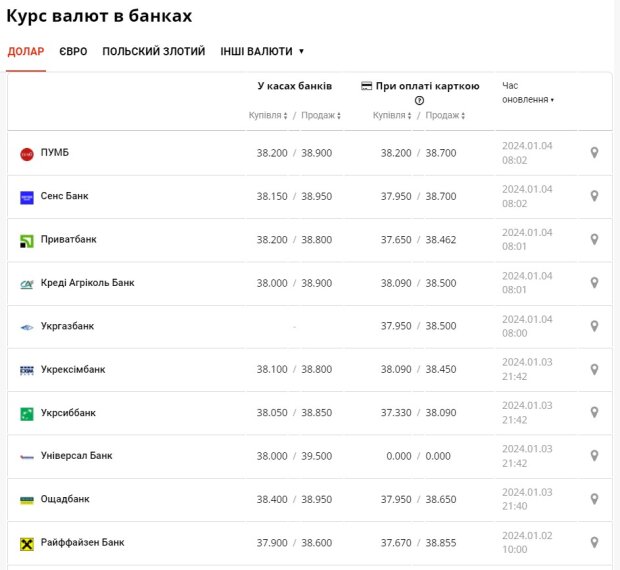Click the При оплаті карткою header
The image size is (620, 570).
[427, 86]
